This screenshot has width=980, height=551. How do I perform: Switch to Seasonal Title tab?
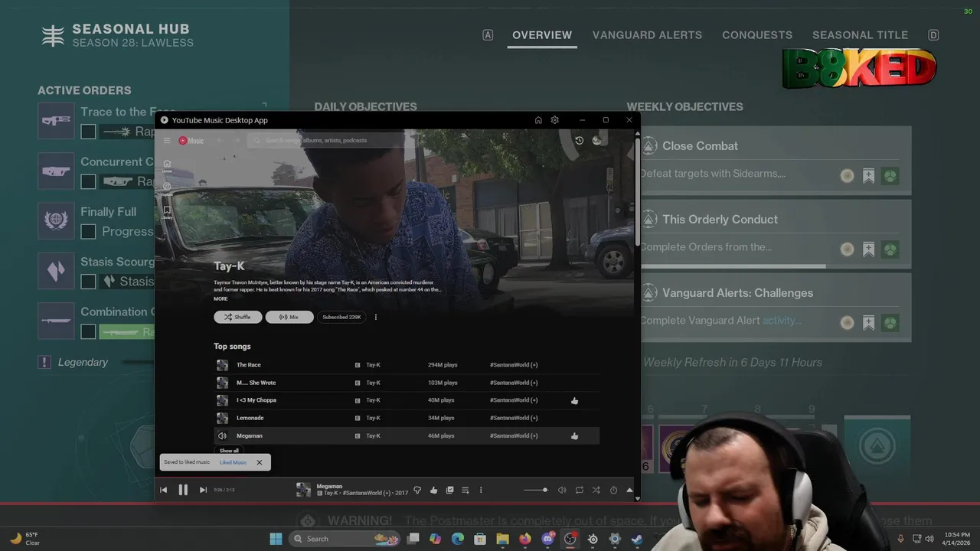[860, 35]
